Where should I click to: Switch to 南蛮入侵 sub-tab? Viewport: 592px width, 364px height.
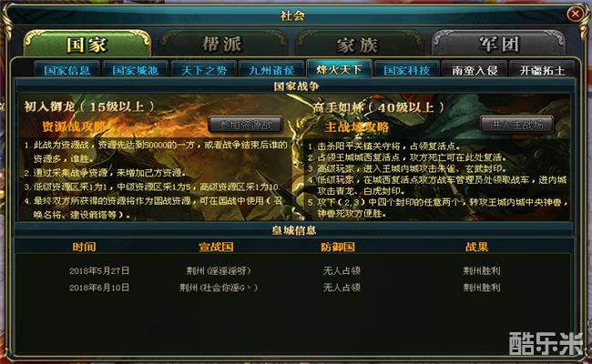coord(475,70)
